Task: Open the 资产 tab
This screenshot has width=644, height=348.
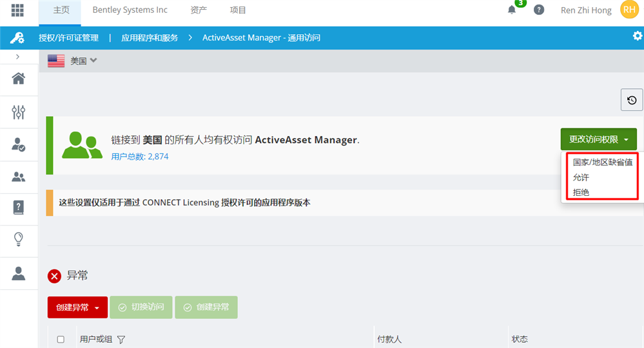Action: pyautogui.click(x=199, y=10)
